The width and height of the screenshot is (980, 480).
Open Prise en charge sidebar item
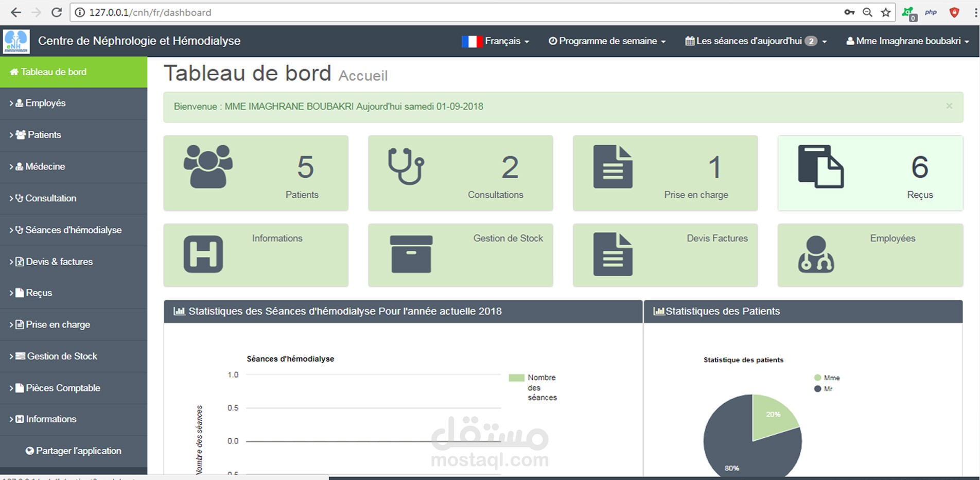74,325
